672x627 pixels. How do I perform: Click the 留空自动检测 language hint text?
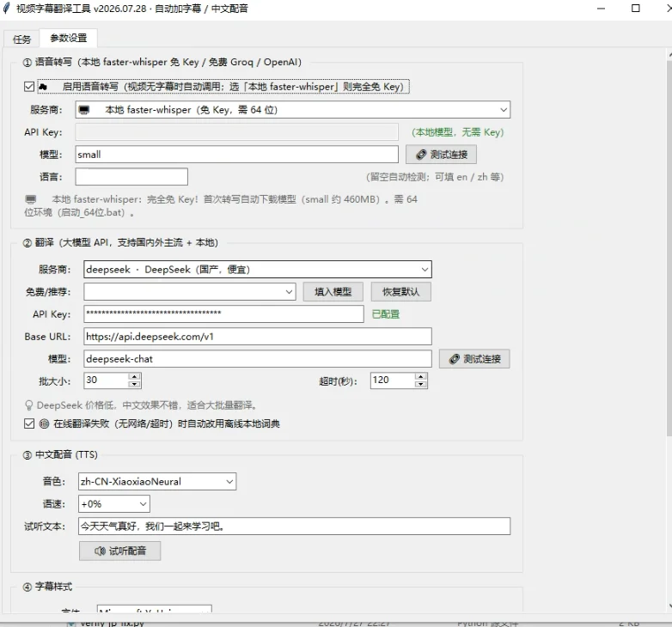click(x=435, y=177)
